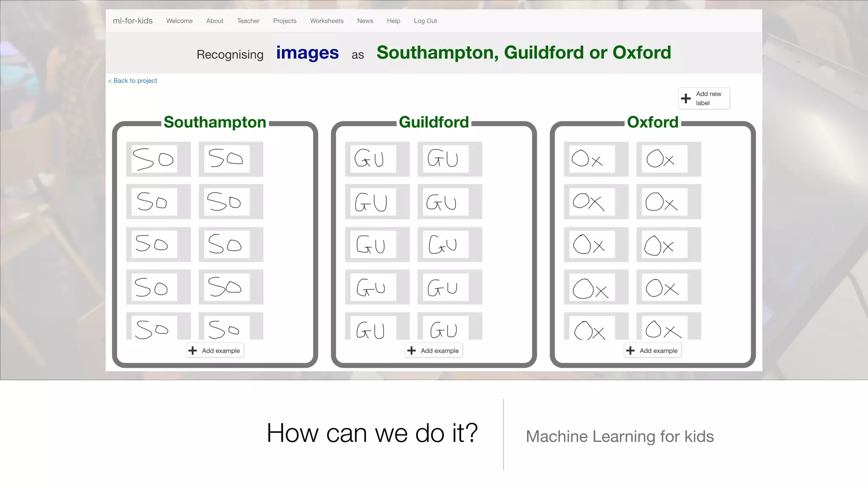Select Southampton 'So' drawing, fourth row left
This screenshot has height=488, width=868.
pyautogui.click(x=159, y=287)
